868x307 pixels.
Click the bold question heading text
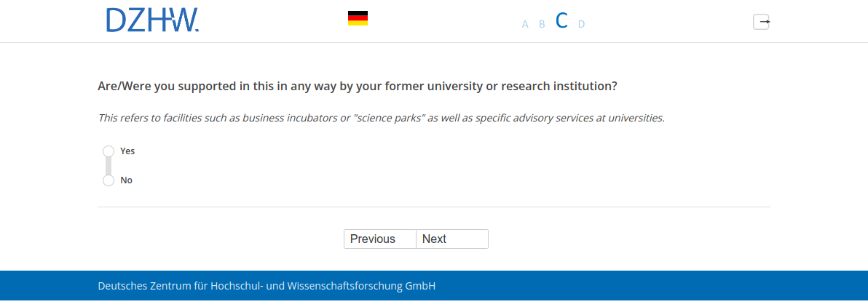[x=357, y=86]
